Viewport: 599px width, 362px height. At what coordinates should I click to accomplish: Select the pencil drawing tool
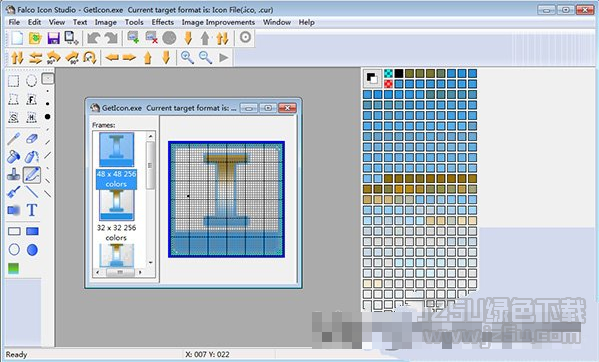(x=32, y=175)
